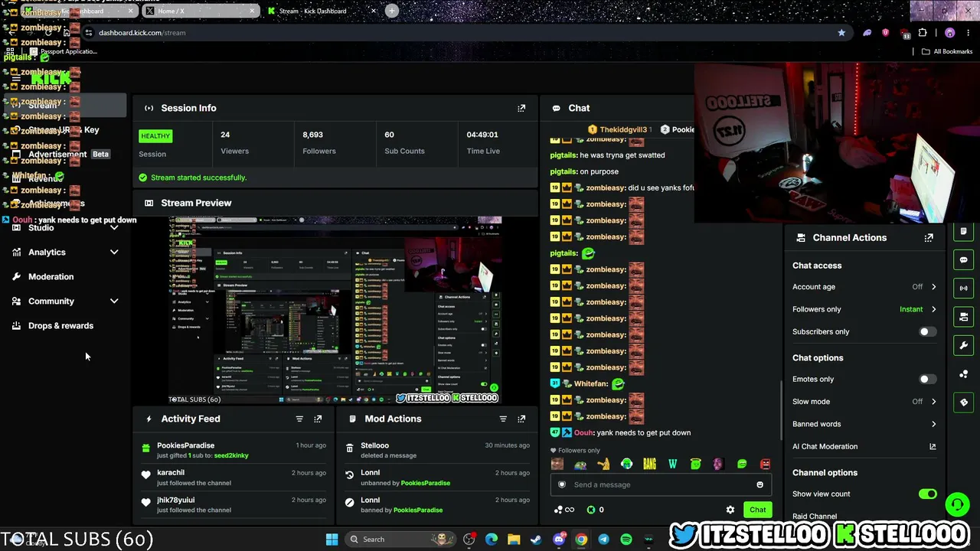Click Raid Channel option
980x551 pixels.
815,517
